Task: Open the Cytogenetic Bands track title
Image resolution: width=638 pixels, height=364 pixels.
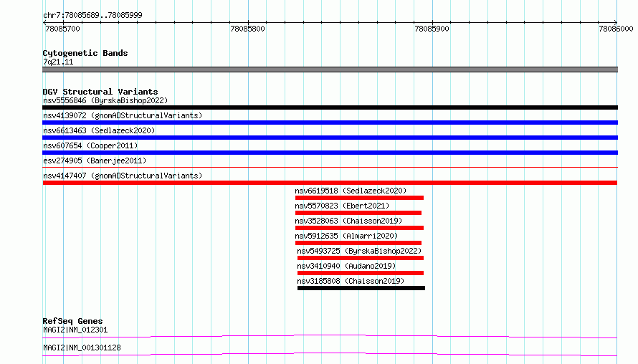Action: click(85, 53)
